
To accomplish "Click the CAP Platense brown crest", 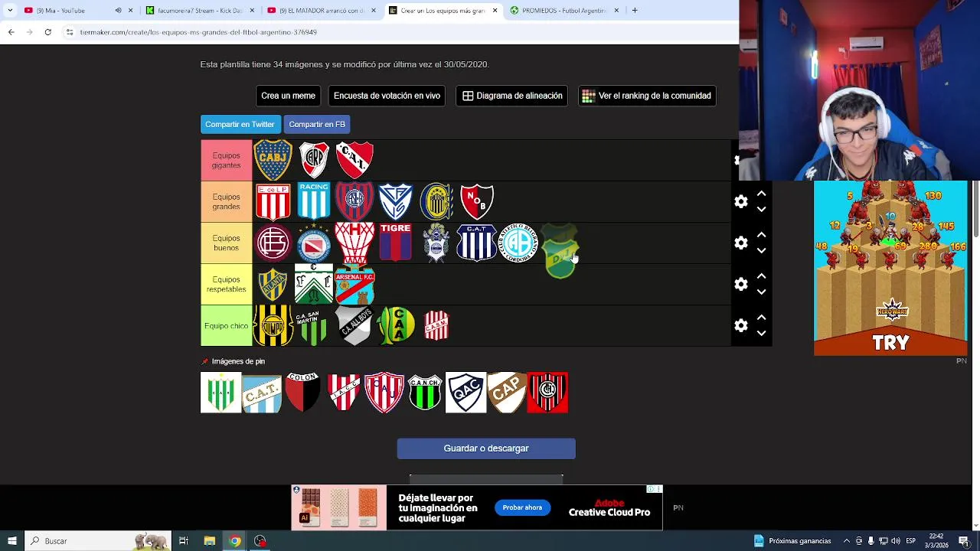I will (507, 393).
